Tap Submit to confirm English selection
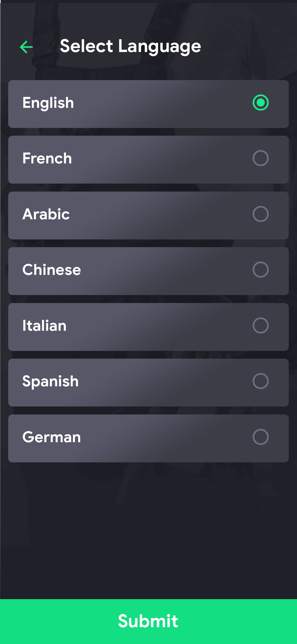 point(148,621)
